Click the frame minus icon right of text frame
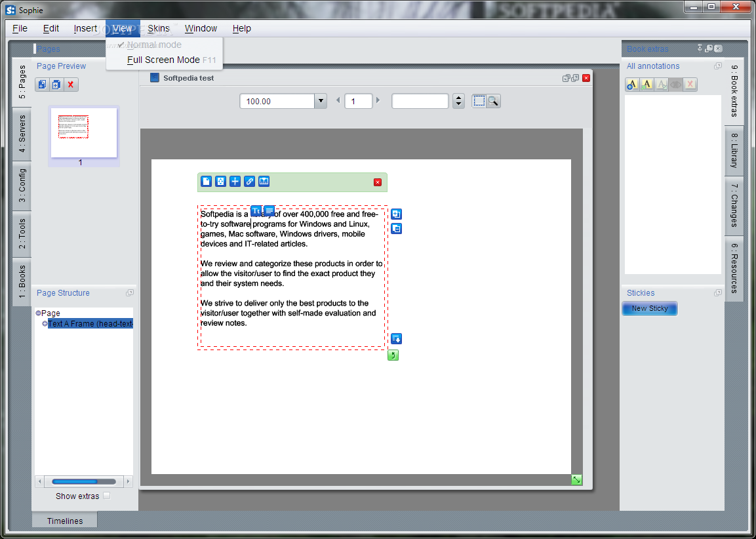Viewport: 756px width, 539px height. 396,229
